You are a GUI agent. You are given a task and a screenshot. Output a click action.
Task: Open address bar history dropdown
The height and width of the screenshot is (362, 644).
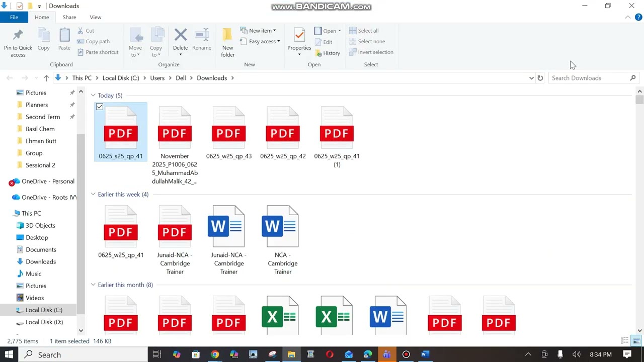531,78
